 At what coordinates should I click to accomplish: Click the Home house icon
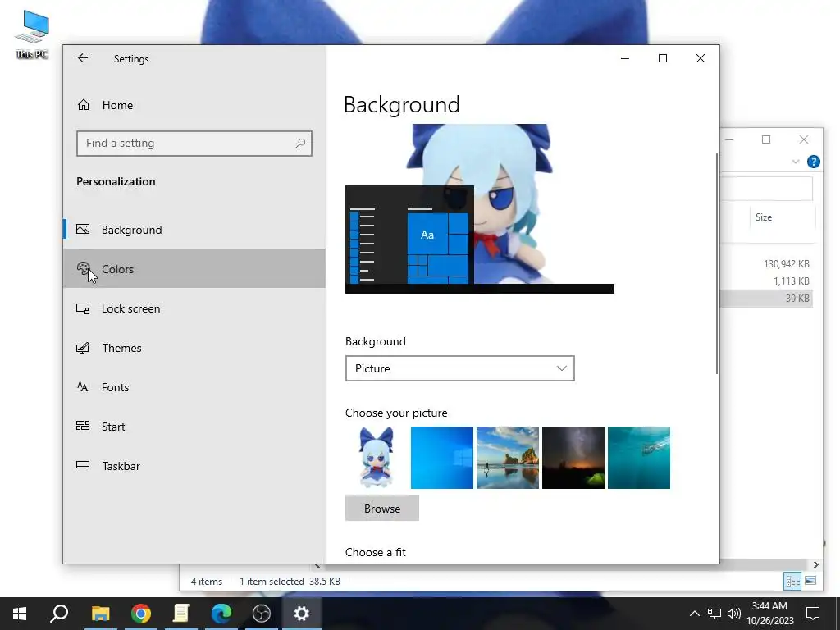pyautogui.click(x=84, y=105)
